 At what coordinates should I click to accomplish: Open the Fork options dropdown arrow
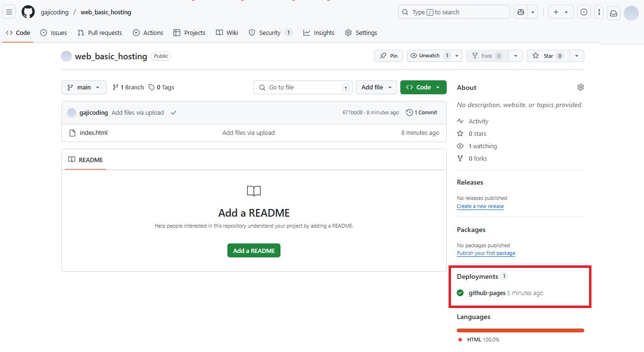point(515,56)
